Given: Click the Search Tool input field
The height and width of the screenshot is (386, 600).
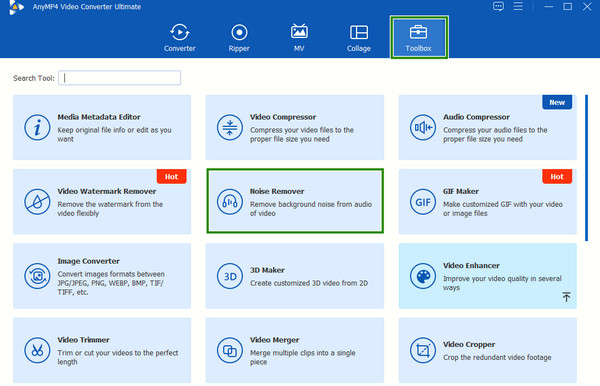Looking at the screenshot, I should point(119,78).
